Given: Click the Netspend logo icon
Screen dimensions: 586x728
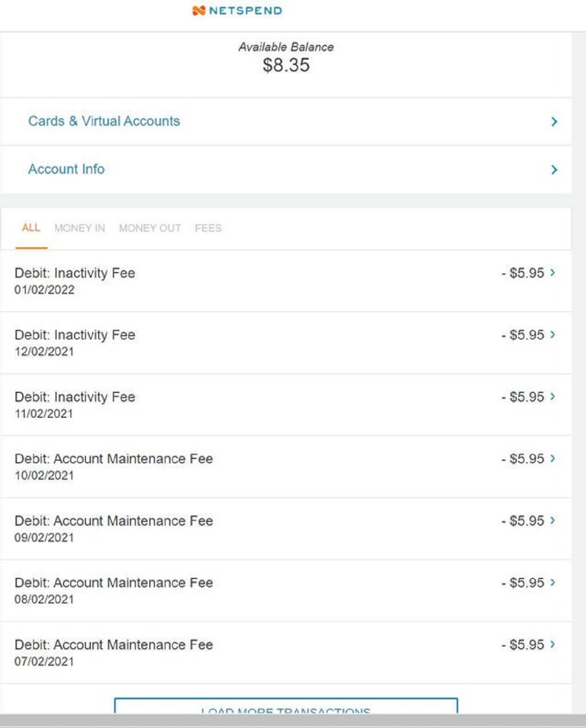Looking at the screenshot, I should (x=199, y=11).
